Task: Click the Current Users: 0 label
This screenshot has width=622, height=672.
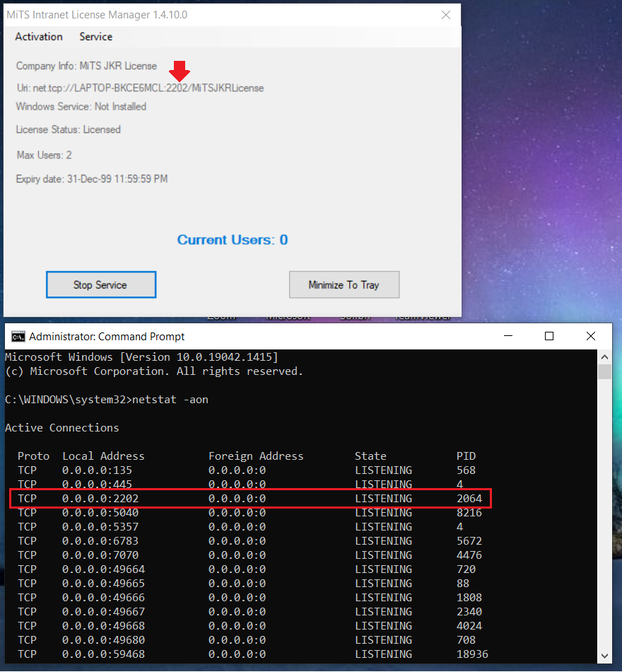Action: pyautogui.click(x=233, y=240)
